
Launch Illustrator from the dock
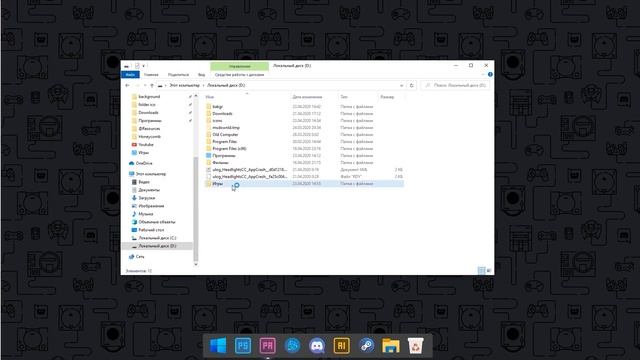(x=342, y=346)
